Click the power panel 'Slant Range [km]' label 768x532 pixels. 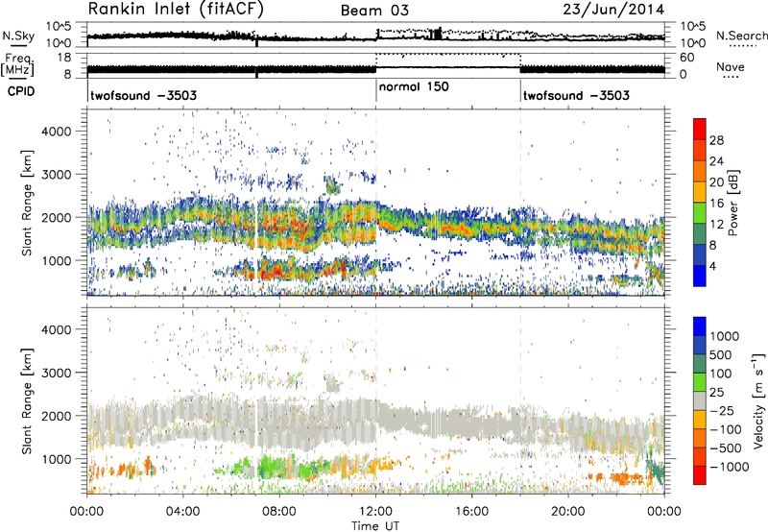(x=27, y=203)
